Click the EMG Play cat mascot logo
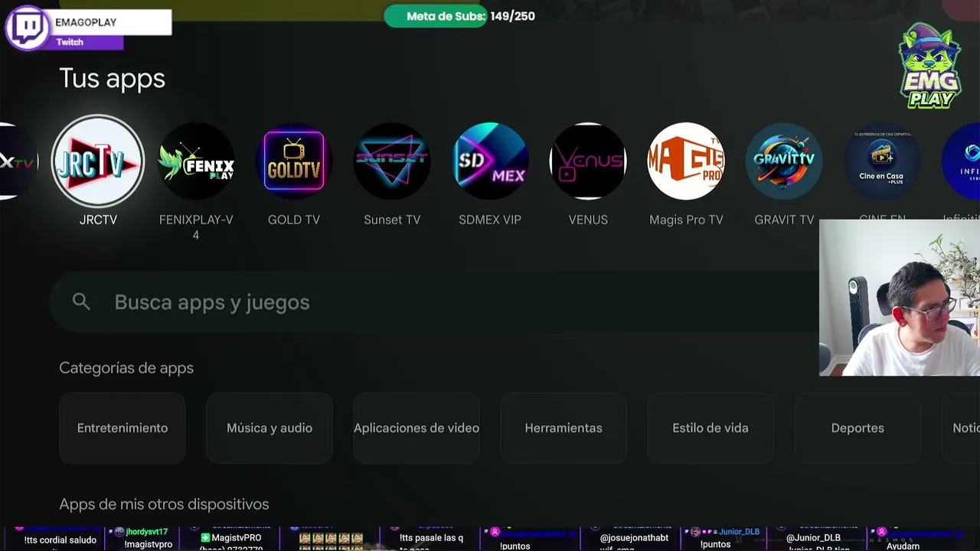 click(x=929, y=66)
